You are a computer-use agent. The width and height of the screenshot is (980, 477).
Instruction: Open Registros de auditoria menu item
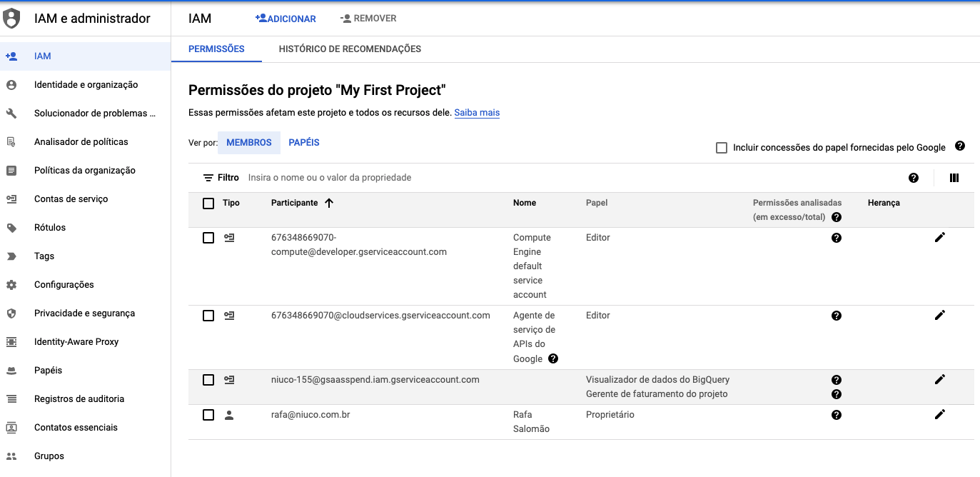click(86, 399)
